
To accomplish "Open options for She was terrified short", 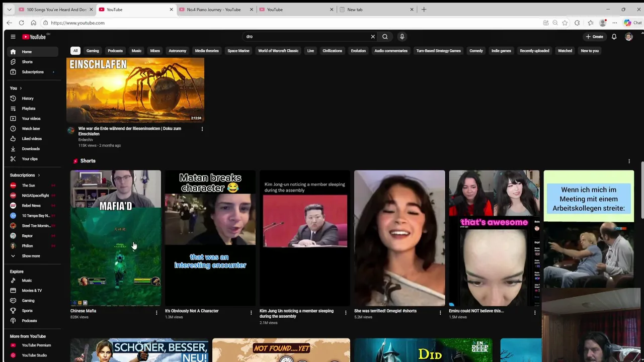I will click(x=440, y=313).
